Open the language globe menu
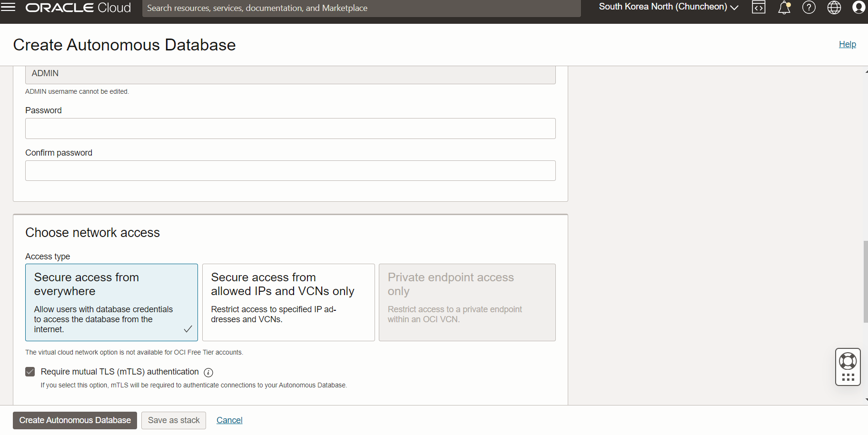The width and height of the screenshot is (868, 435). pyautogui.click(x=834, y=7)
